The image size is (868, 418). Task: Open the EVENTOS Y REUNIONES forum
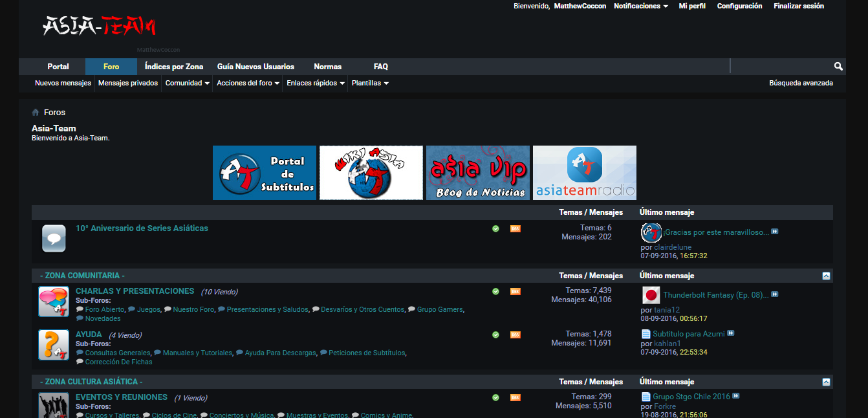pyautogui.click(x=122, y=397)
